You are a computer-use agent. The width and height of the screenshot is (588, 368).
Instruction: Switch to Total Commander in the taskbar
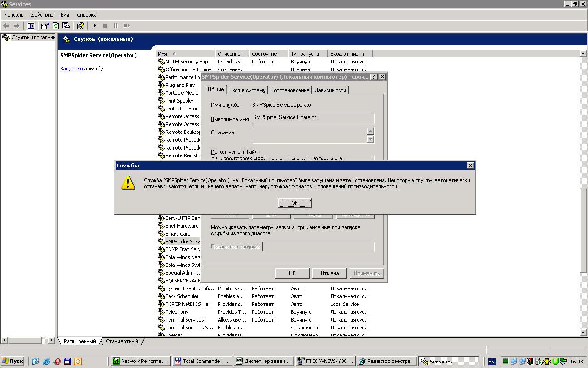201,362
